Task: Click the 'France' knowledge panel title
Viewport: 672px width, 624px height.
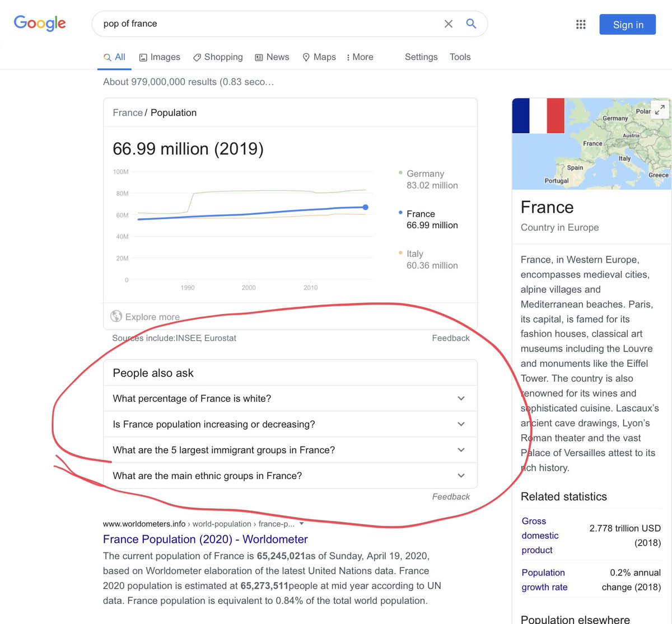Action: tap(547, 207)
